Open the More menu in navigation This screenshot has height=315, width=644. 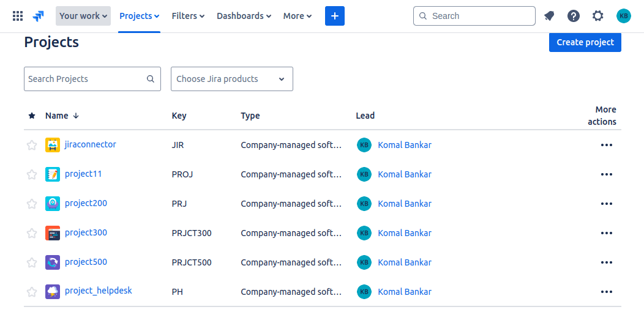(x=298, y=16)
